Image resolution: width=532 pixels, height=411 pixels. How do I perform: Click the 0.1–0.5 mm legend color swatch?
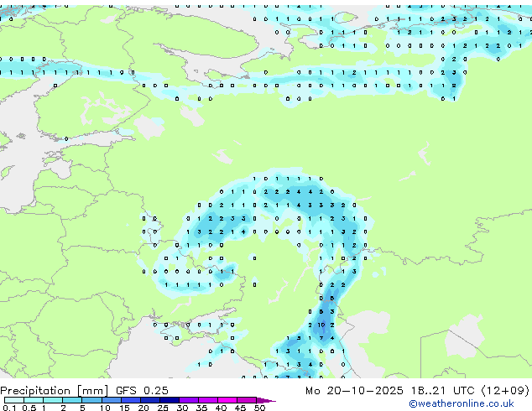[14, 400]
